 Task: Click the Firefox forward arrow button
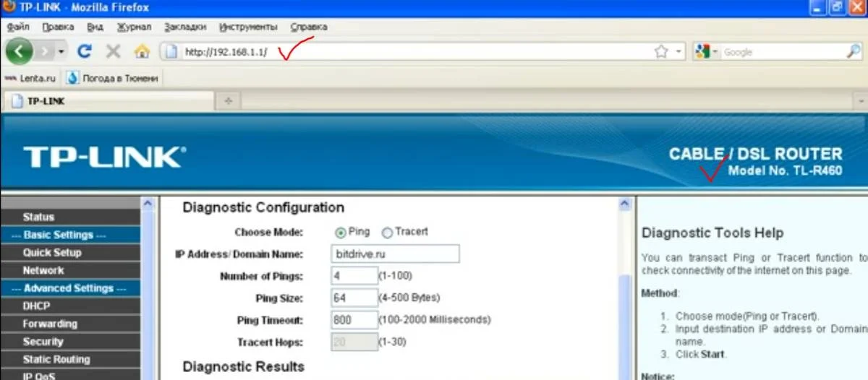[x=44, y=51]
